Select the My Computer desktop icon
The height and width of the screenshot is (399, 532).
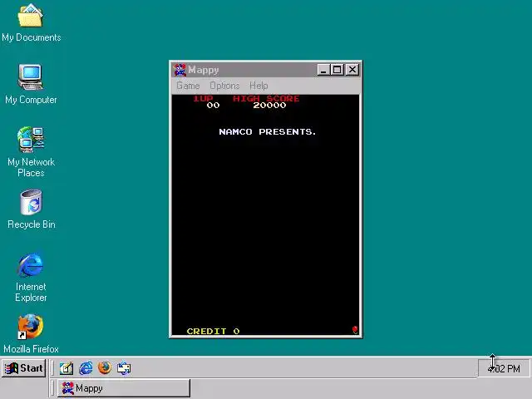tap(31, 84)
